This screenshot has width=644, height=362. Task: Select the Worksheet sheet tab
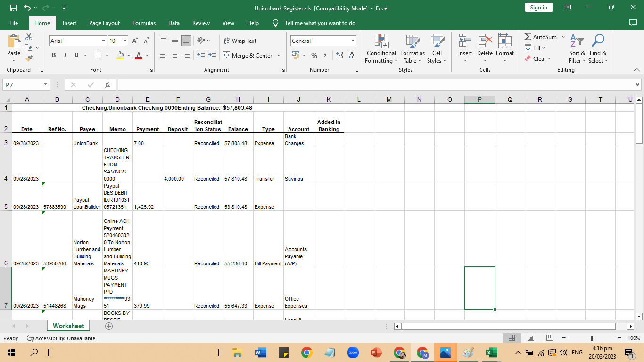[68, 326]
